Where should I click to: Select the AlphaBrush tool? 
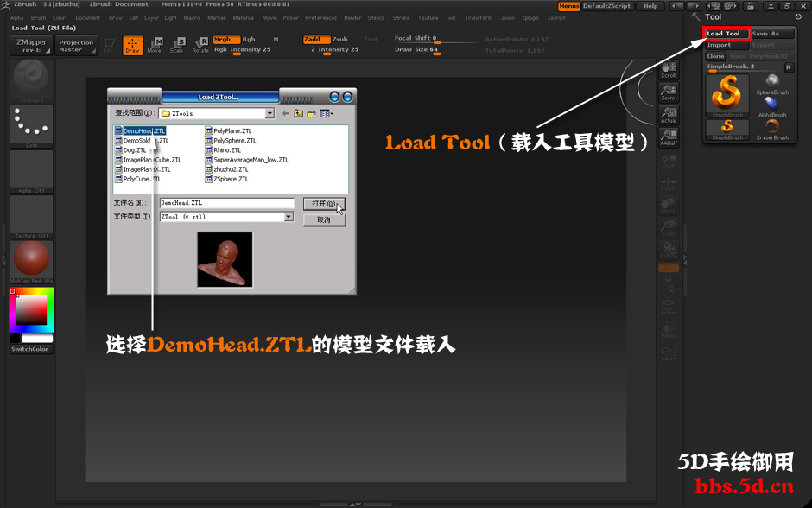[772, 107]
